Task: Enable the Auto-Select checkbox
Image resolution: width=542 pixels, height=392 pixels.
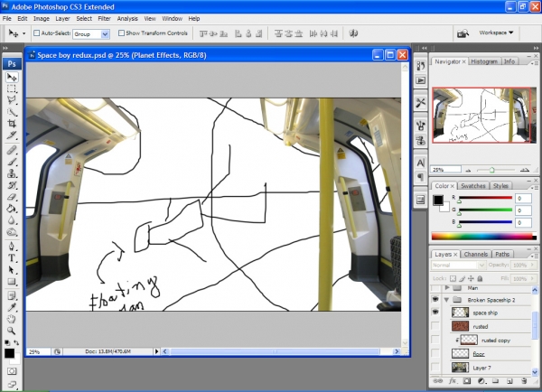Action: [x=37, y=33]
